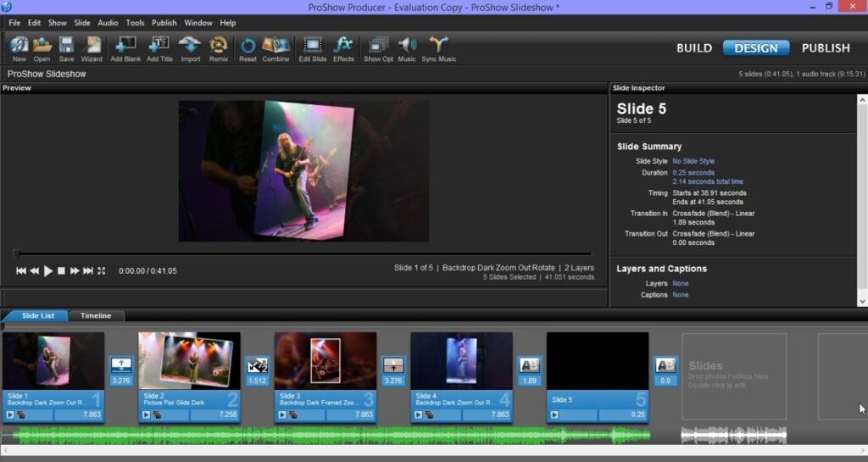Open the Edit menu

click(34, 23)
